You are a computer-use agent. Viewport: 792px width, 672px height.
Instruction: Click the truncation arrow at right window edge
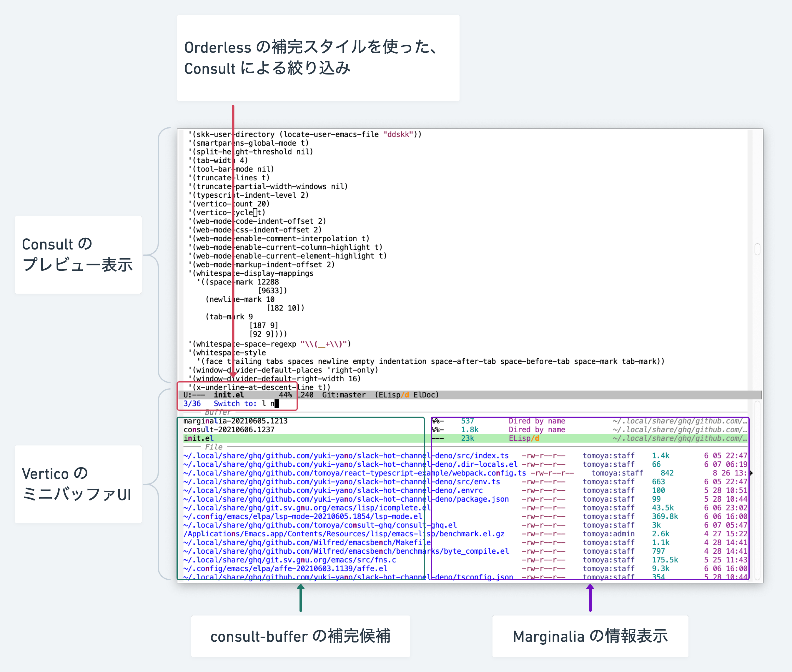pyautogui.click(x=751, y=473)
